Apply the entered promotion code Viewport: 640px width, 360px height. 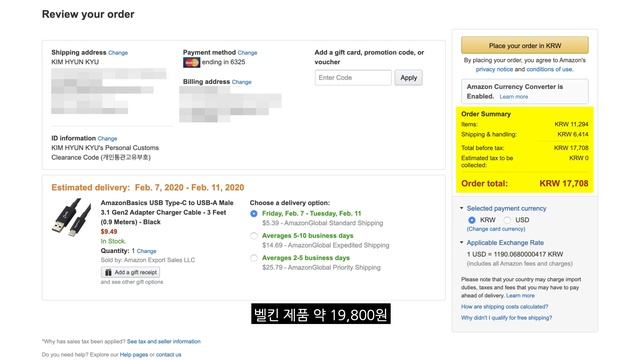point(409,78)
